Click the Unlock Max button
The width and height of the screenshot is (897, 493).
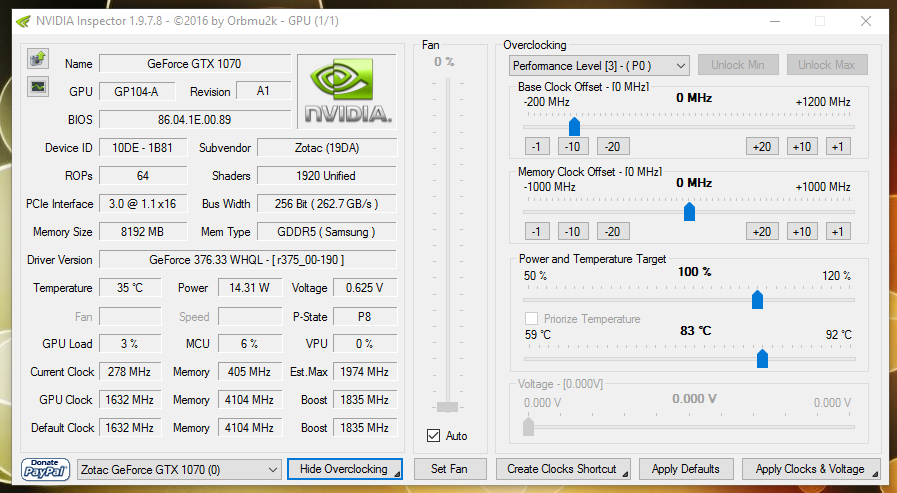[x=827, y=65]
